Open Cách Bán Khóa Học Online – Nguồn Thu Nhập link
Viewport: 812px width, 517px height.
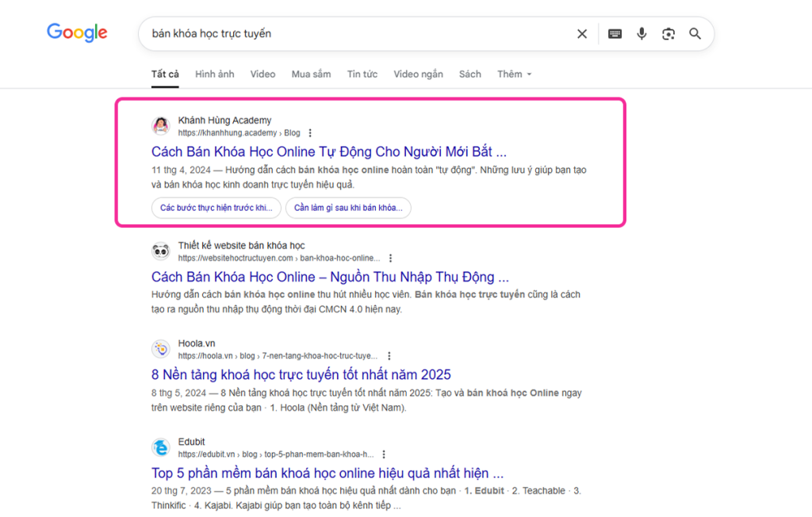tap(330, 278)
